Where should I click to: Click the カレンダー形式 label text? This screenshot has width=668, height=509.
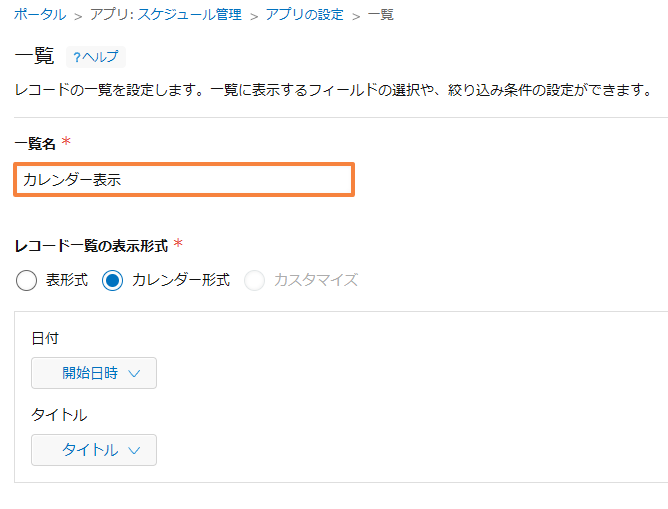pos(181,280)
